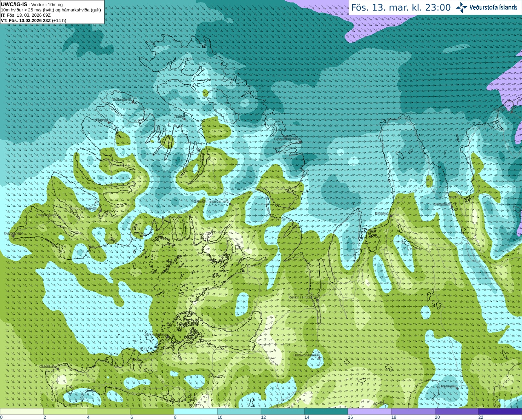Click the light green 4–6 legend swatch

pyautogui.click(x=108, y=411)
